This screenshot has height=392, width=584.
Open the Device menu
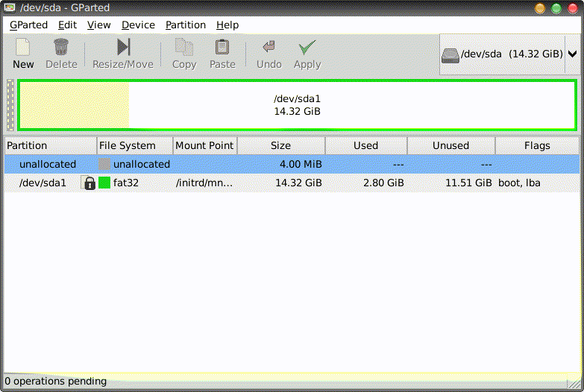(138, 25)
